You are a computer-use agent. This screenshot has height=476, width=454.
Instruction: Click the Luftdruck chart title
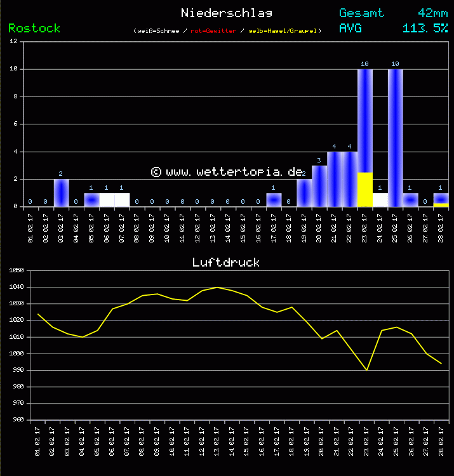226,262
